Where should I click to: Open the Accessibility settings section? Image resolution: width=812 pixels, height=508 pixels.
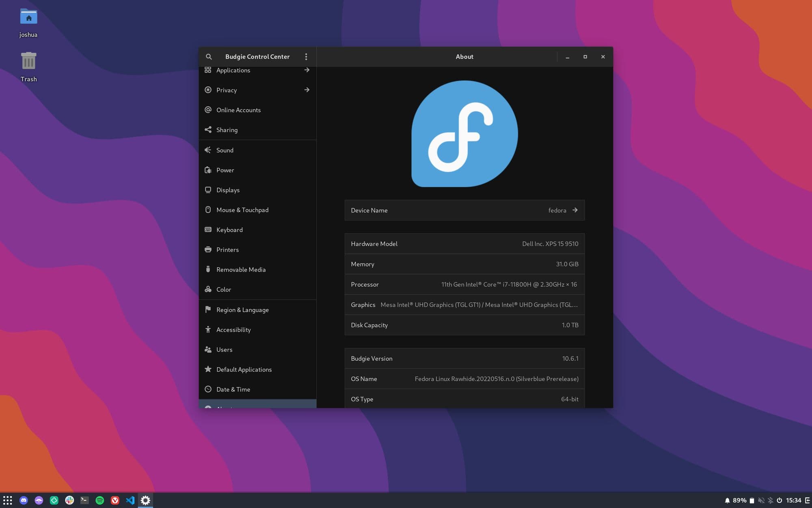[x=233, y=329]
